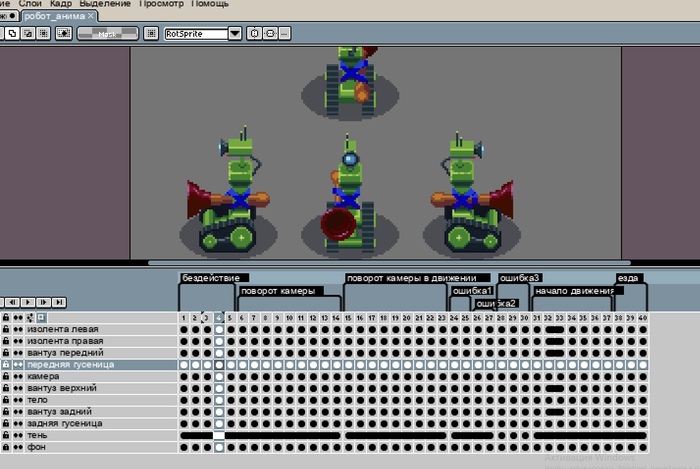Toggle lock on тень layer

[x=6, y=435]
